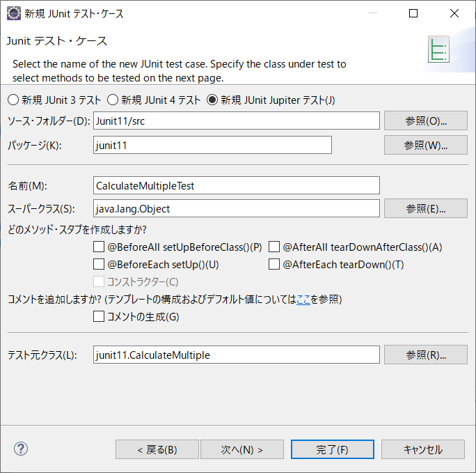Click the 名前 field containing CalculateMultipleTest
This screenshot has width=476, height=473.
point(236,185)
